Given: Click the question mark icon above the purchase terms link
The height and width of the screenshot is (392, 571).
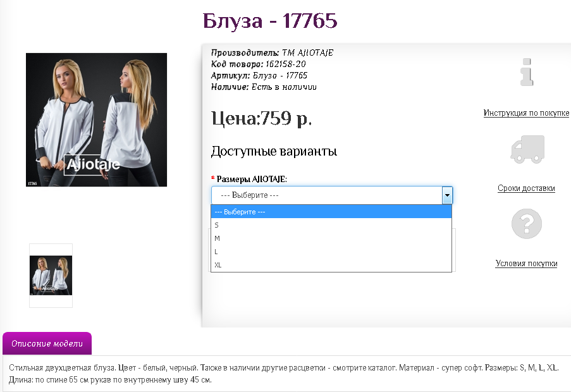Looking at the screenshot, I should pyautogui.click(x=527, y=223).
